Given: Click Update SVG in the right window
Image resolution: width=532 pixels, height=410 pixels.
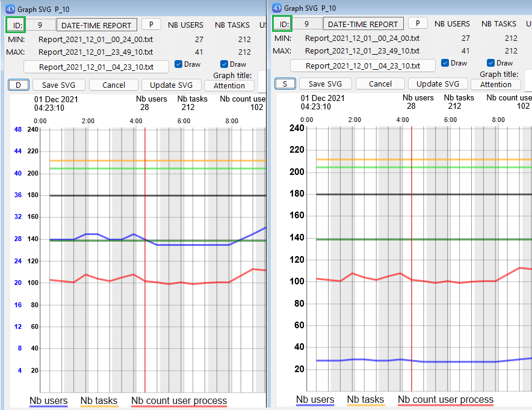Looking at the screenshot, I should tap(437, 84).
